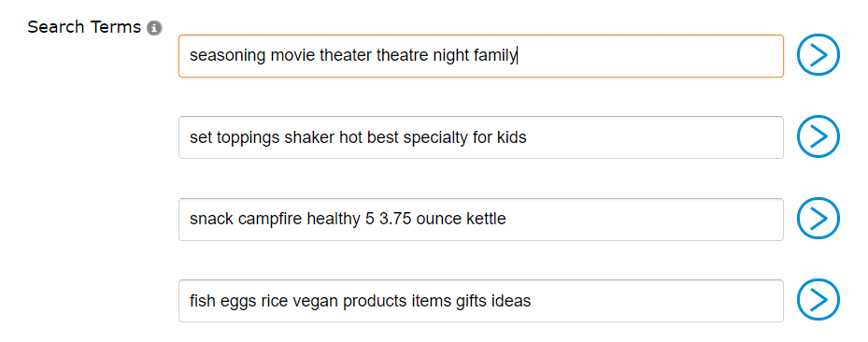Place cursor on the number "3.75"
This screenshot has width=868, height=342.
(x=395, y=220)
